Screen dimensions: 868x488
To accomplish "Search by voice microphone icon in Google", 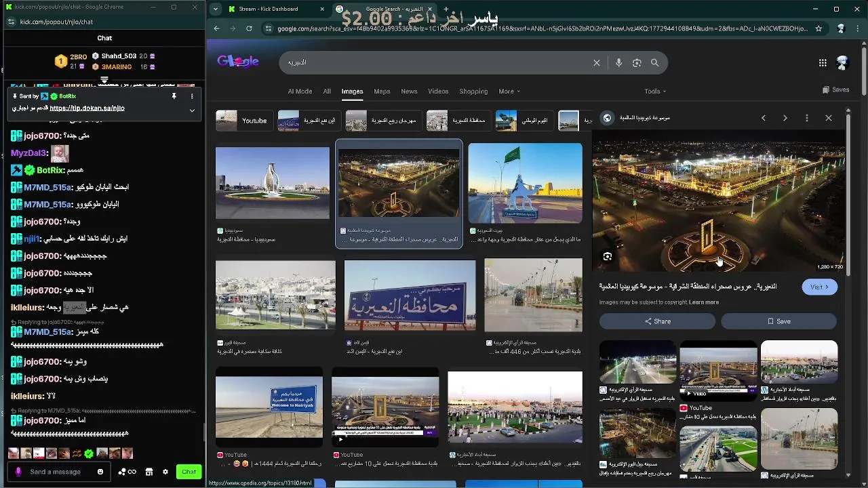I will pos(618,62).
